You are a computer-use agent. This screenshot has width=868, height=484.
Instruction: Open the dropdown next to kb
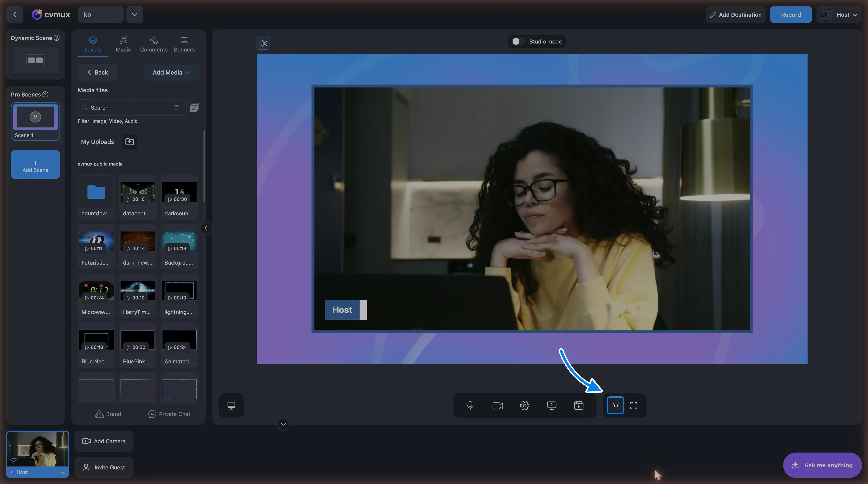[x=134, y=15]
